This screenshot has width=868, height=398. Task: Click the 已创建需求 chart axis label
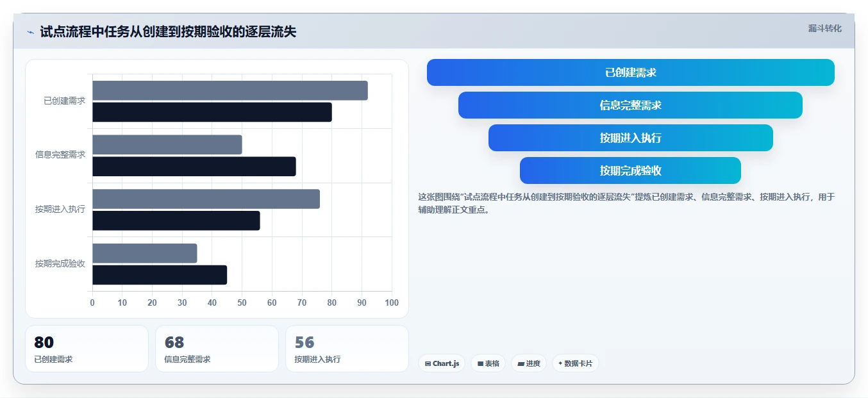tap(64, 101)
